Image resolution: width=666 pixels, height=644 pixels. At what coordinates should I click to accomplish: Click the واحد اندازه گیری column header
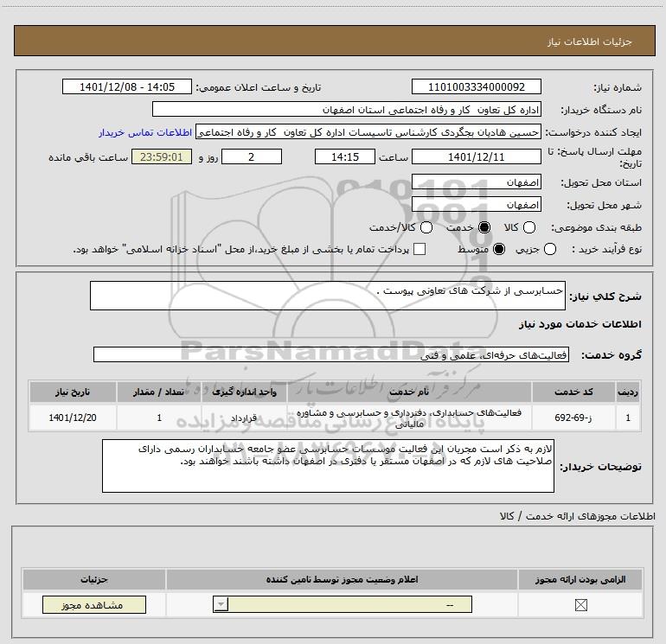(x=244, y=392)
